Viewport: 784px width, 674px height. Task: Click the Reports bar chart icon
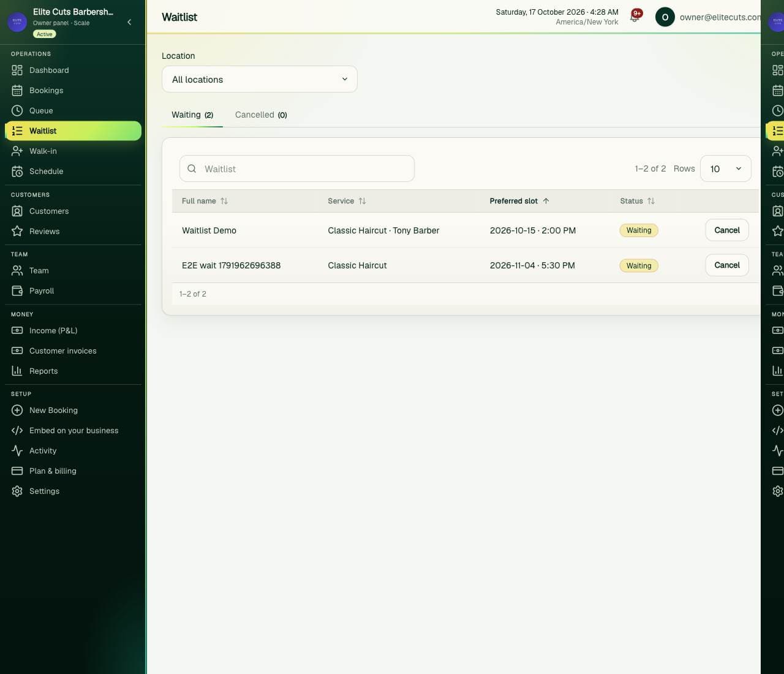point(17,371)
